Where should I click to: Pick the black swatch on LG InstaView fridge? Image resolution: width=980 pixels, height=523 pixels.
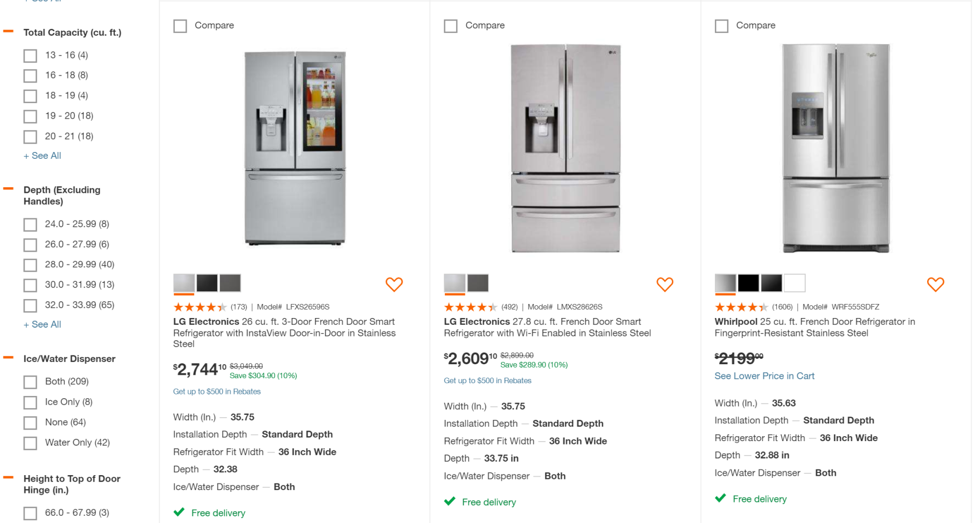pyautogui.click(x=207, y=283)
